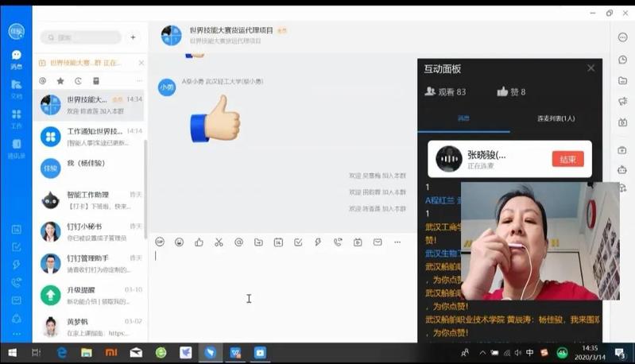Viewport: 635px width, 364px height.
Task: Close the 互动面板 interaction panel
Action: point(590,68)
